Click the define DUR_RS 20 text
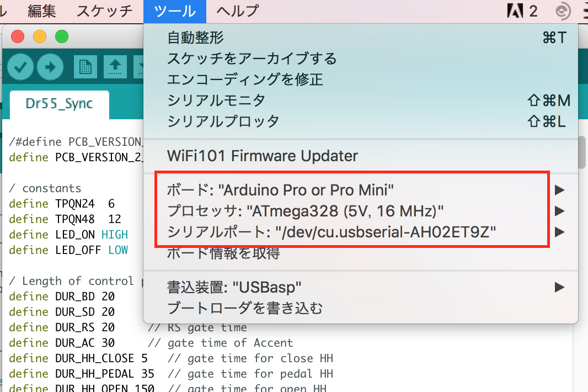Screen dimensions: 588x392 62,327
